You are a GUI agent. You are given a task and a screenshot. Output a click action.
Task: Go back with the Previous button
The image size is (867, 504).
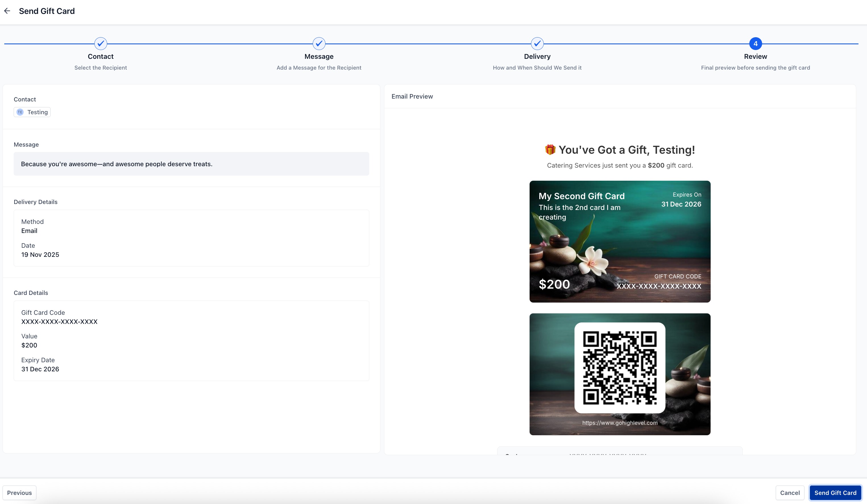click(19, 493)
